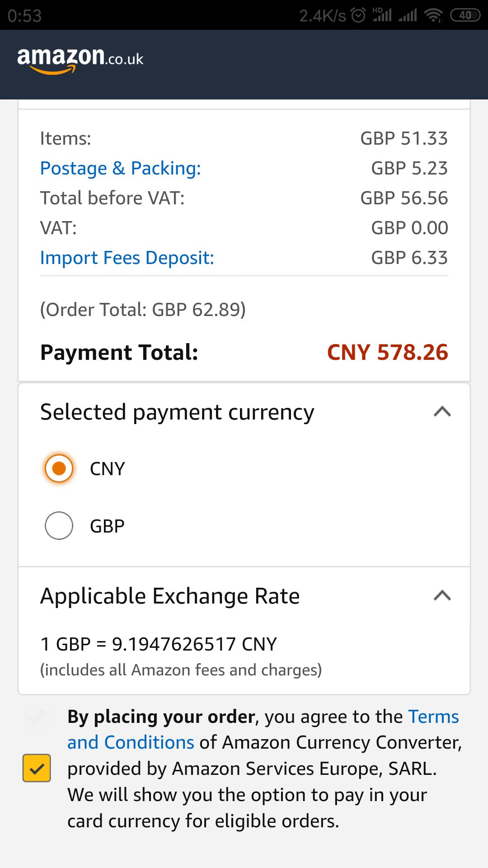
Task: Tap the Selected payment currency heading
Action: pos(177,412)
